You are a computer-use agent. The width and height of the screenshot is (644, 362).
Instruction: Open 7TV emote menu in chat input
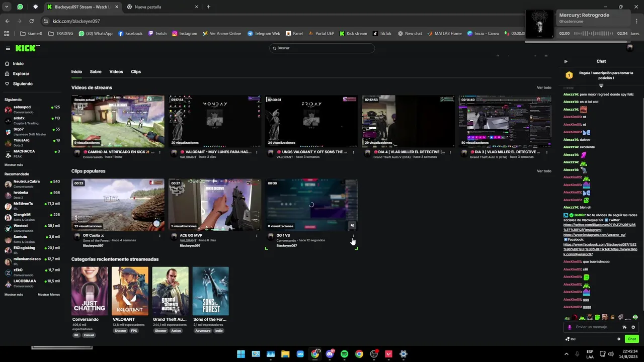click(x=624, y=327)
